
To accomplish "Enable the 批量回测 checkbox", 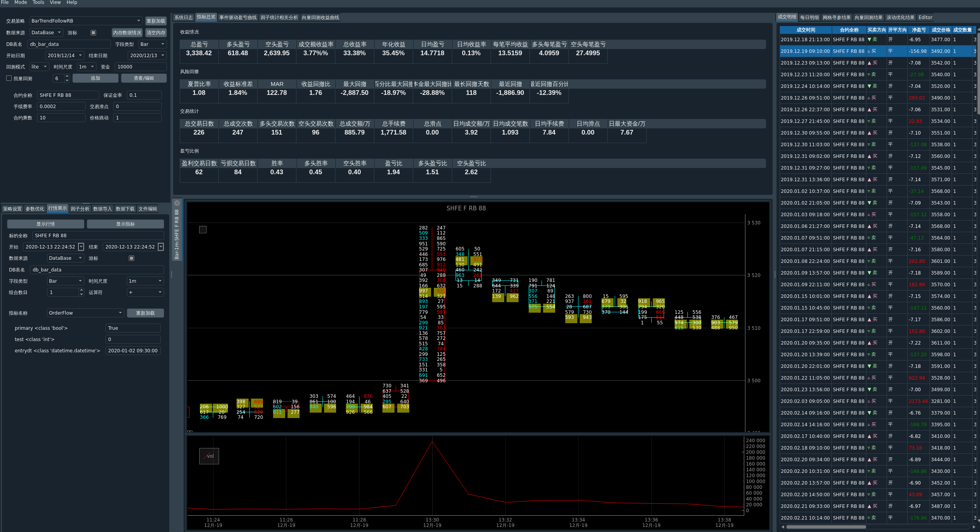I will click(x=9, y=78).
